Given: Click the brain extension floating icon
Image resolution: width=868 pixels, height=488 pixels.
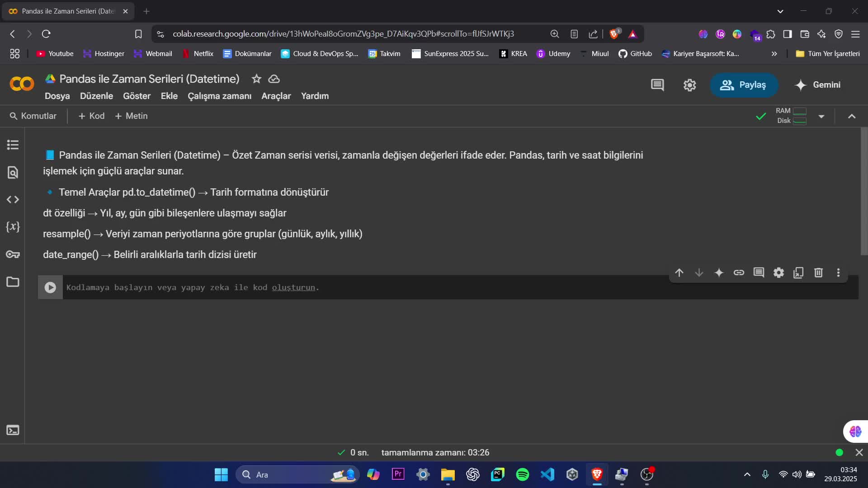Looking at the screenshot, I should pyautogui.click(x=855, y=431).
